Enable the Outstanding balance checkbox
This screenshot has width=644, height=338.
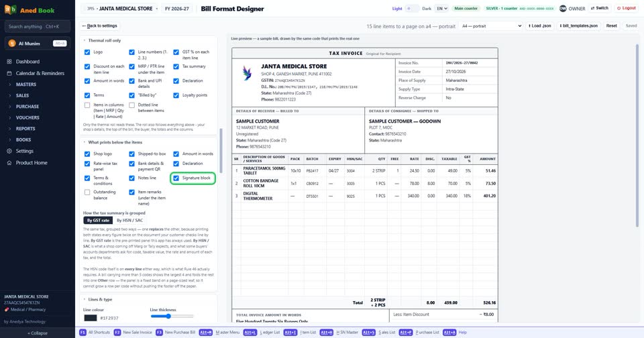(87, 192)
